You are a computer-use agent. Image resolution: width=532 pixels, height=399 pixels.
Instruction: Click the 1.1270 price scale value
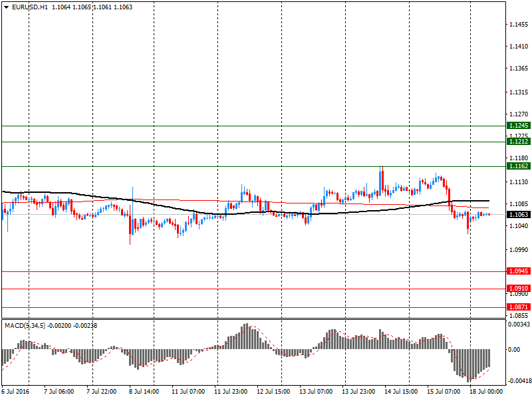(519, 114)
